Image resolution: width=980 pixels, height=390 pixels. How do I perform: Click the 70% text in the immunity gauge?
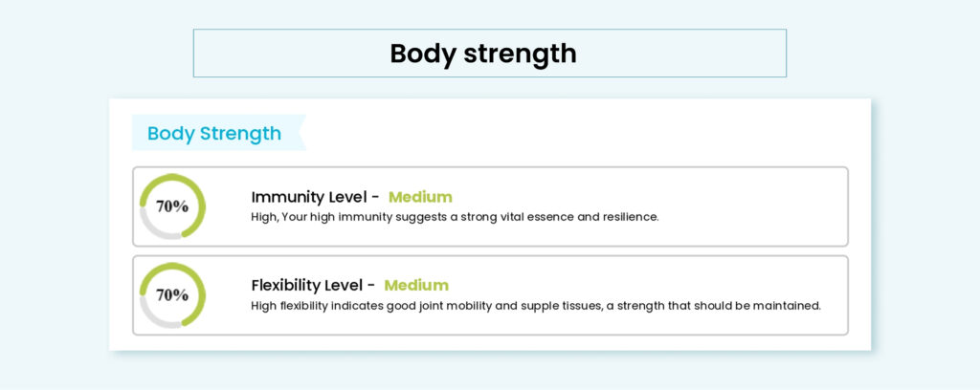click(x=172, y=206)
